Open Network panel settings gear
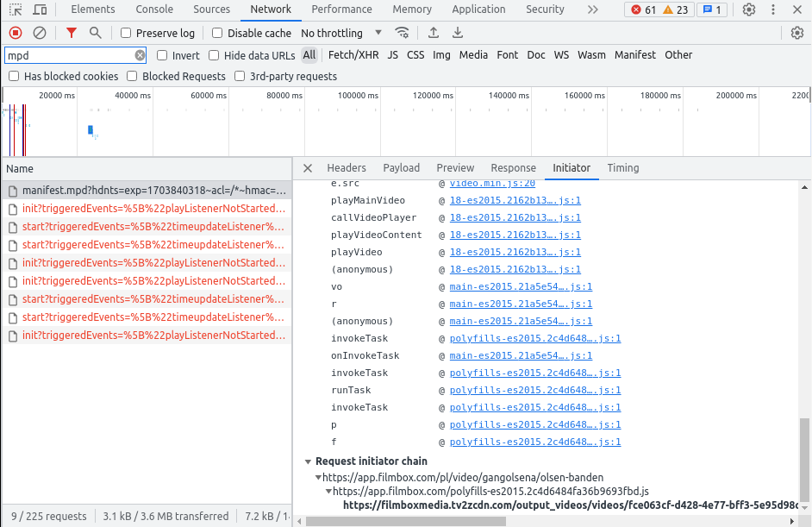 [797, 33]
